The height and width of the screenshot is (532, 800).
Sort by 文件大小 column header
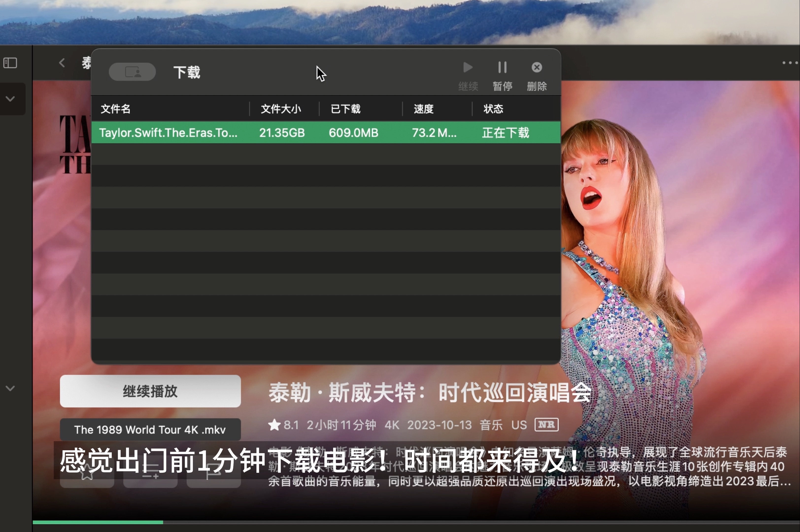point(281,109)
